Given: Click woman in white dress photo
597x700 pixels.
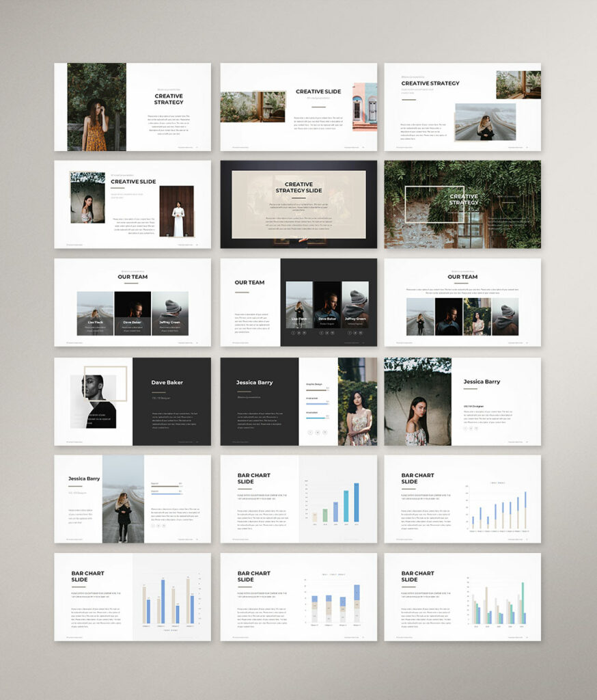Looking at the screenshot, I should pyautogui.click(x=177, y=211).
